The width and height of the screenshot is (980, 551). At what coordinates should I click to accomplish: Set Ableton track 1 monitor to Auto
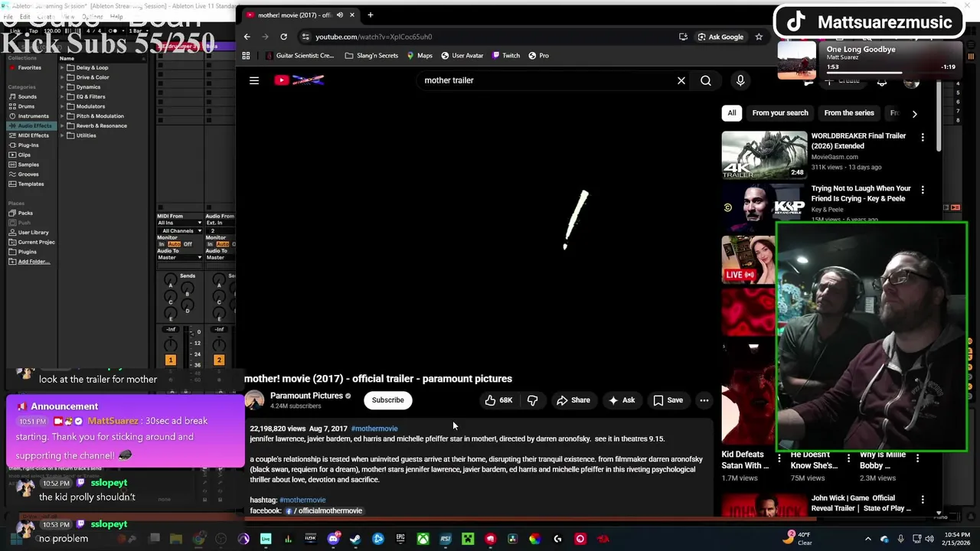tap(174, 244)
